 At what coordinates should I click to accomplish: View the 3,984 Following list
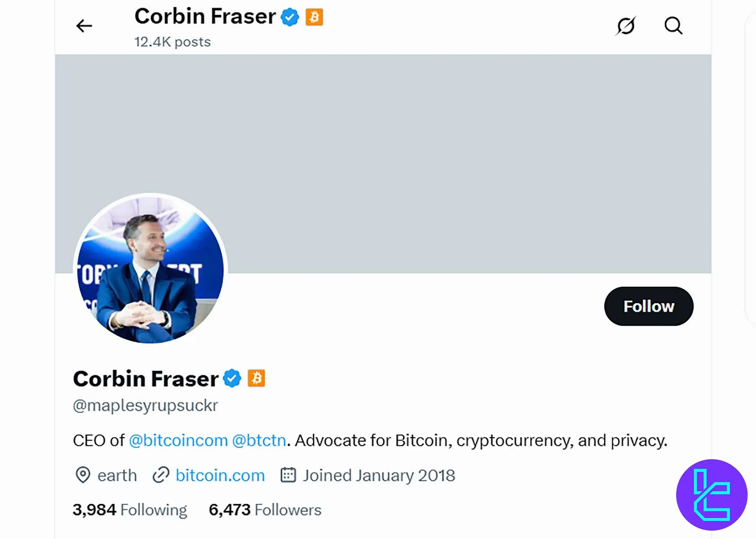click(130, 510)
